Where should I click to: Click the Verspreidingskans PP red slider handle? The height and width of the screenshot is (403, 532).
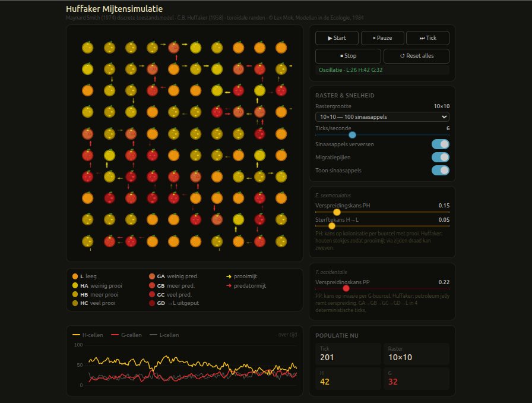click(x=346, y=288)
